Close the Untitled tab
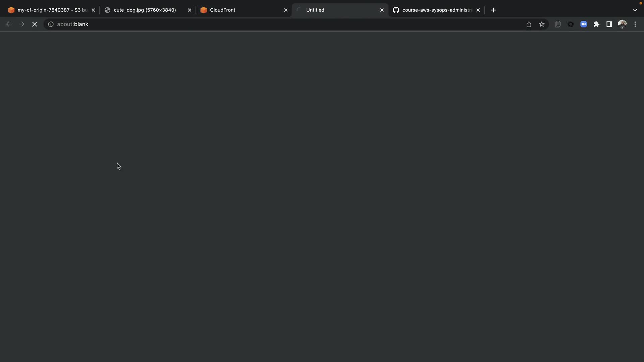This screenshot has height=362, width=644. [382, 10]
